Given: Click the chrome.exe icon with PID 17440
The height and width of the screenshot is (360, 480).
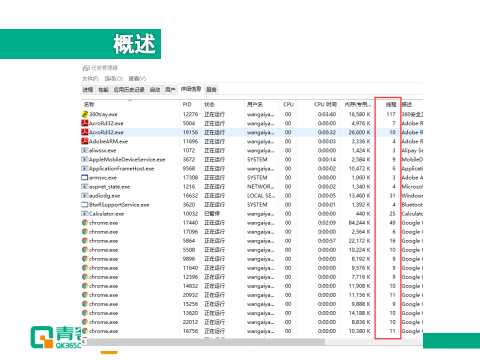Looking at the screenshot, I should point(85,222).
